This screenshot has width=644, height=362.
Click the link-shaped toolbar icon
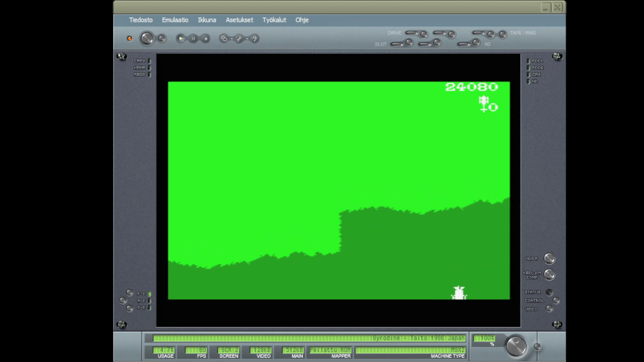coord(223,39)
